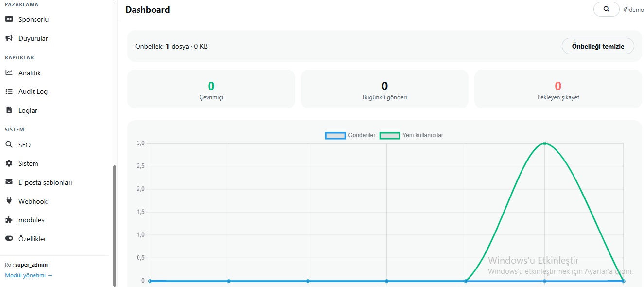This screenshot has height=287, width=644.
Task: Click the 3,0 axis label
Action: click(x=140, y=143)
